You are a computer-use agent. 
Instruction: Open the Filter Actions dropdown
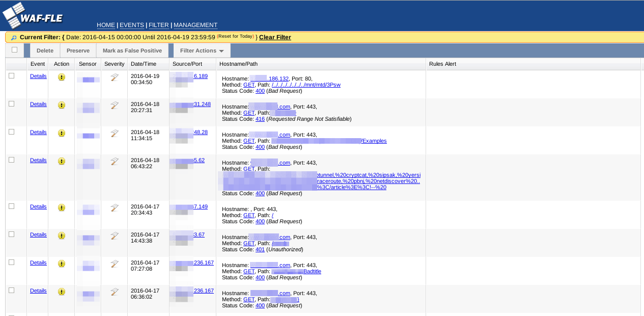[x=202, y=51]
